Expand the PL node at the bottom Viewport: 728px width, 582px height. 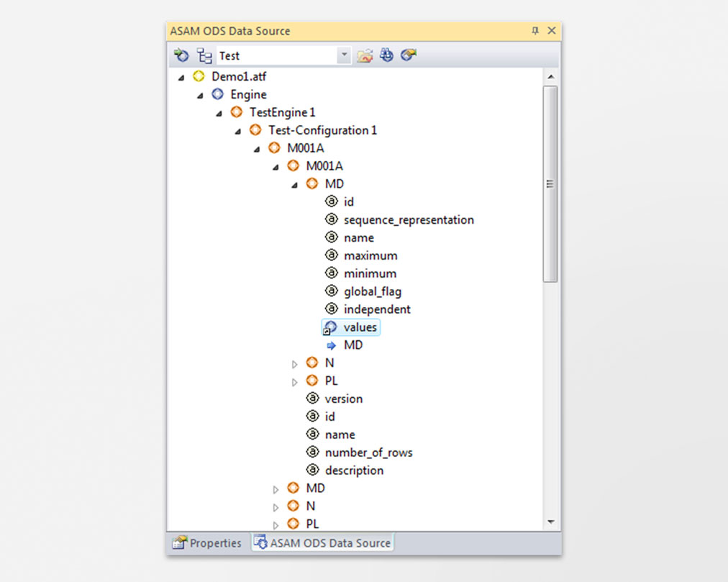(277, 524)
